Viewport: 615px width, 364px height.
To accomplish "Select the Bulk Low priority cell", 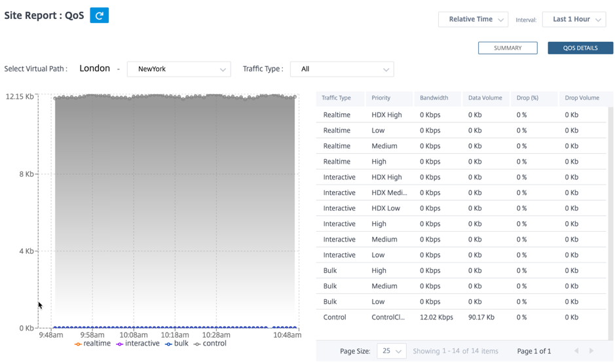I will [x=378, y=302].
